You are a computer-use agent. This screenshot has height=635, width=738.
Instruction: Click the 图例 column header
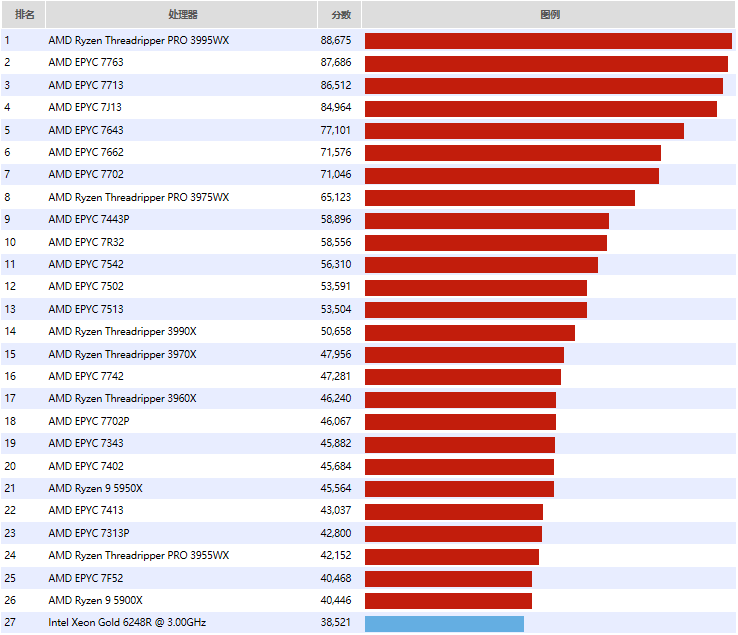549,15
